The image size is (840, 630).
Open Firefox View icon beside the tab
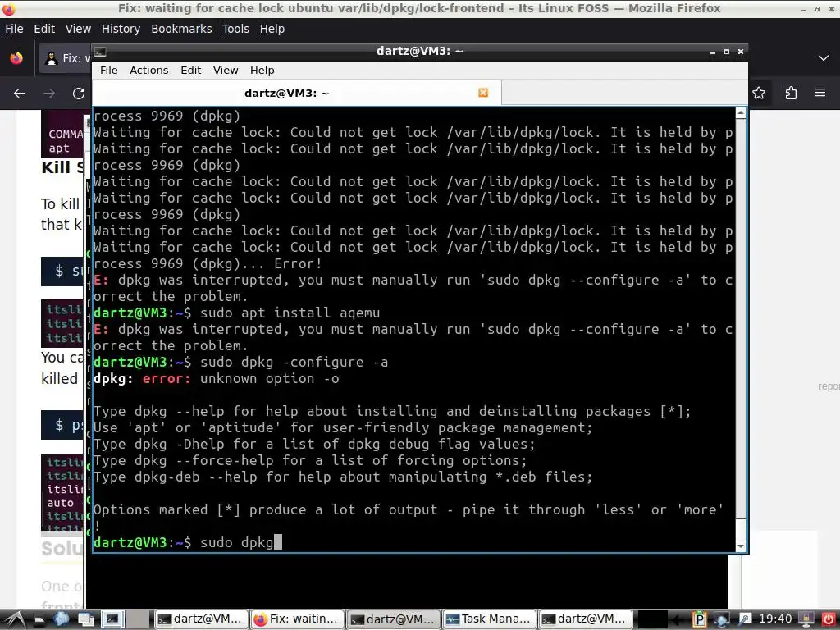(x=16, y=58)
